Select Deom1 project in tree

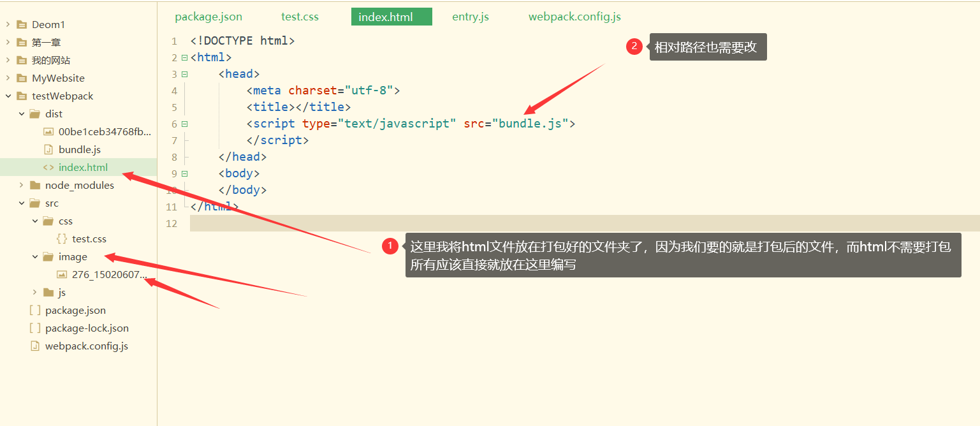coord(48,24)
